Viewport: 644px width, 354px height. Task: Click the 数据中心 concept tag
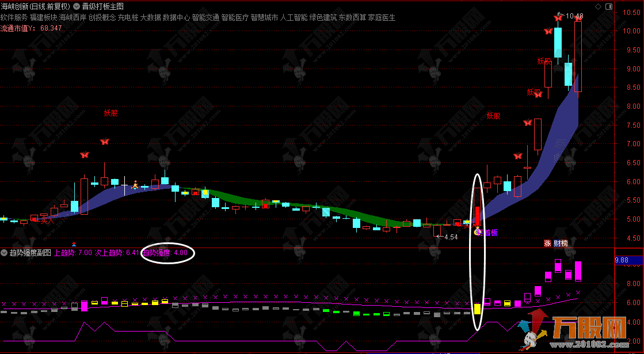click(176, 18)
